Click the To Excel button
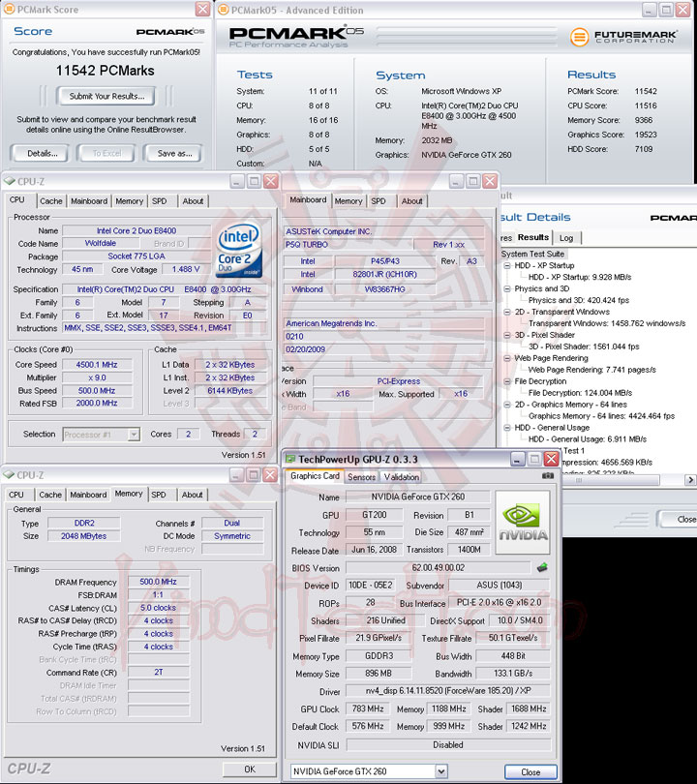The height and width of the screenshot is (784, 697). point(106,154)
